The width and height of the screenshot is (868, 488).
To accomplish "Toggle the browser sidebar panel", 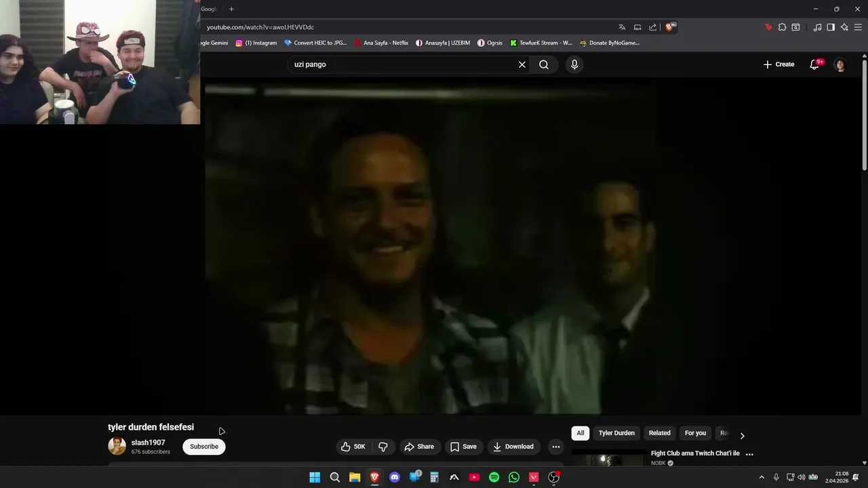I will click(831, 27).
